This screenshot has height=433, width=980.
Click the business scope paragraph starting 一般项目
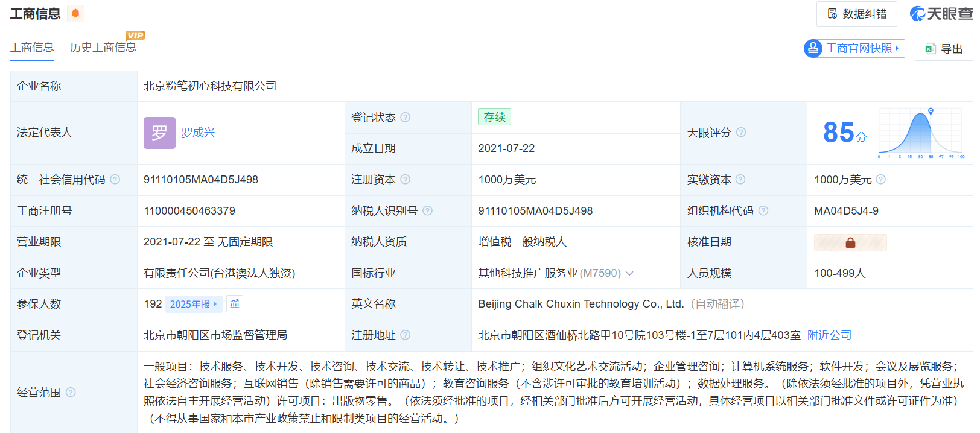click(554, 392)
